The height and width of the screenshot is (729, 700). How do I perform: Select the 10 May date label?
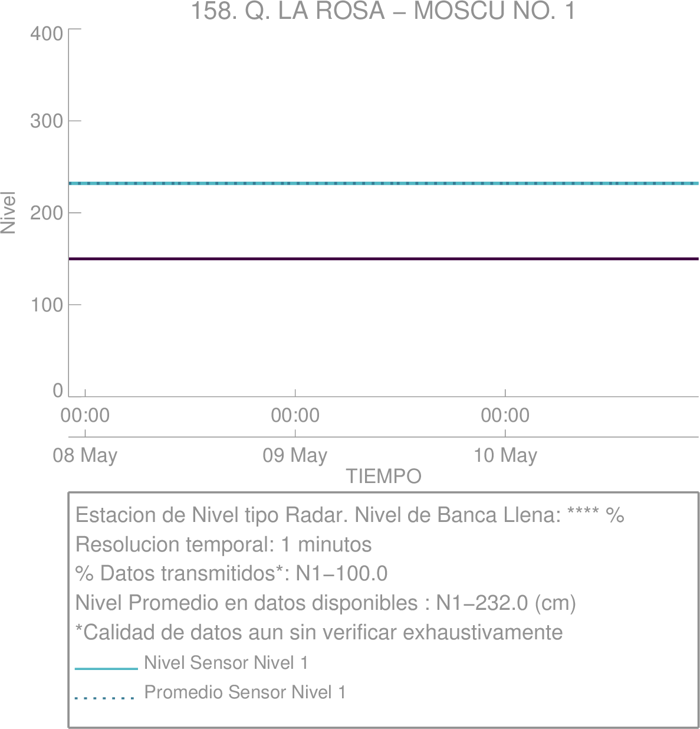505,455
